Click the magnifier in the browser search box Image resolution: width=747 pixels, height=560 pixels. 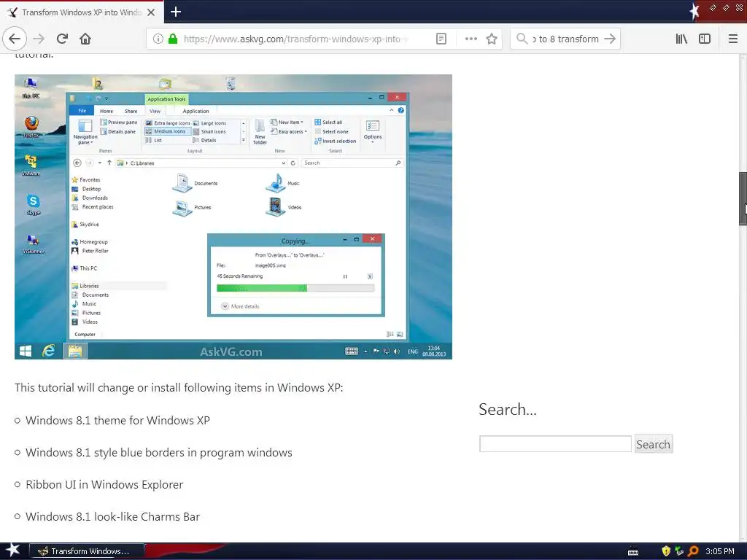coord(522,39)
